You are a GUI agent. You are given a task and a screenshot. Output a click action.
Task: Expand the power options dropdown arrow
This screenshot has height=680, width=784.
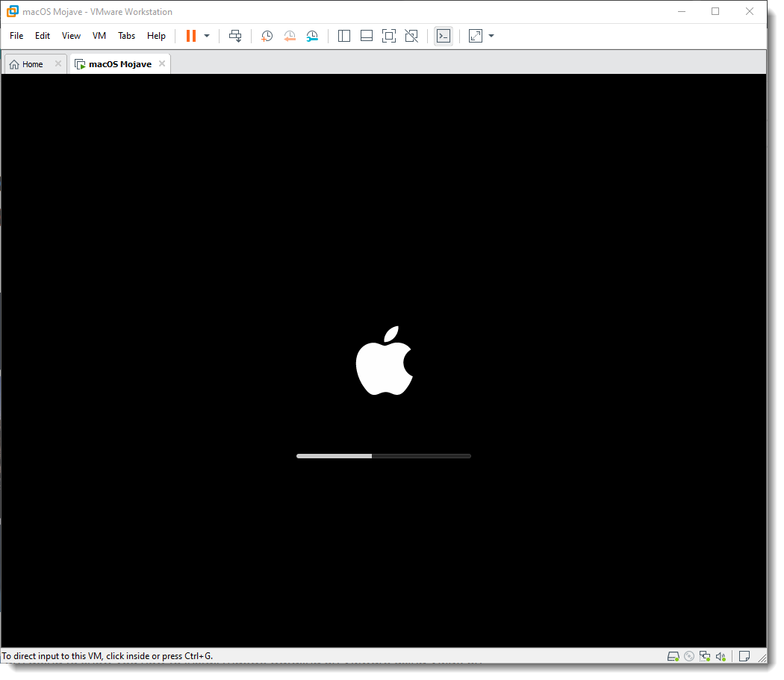click(x=207, y=36)
